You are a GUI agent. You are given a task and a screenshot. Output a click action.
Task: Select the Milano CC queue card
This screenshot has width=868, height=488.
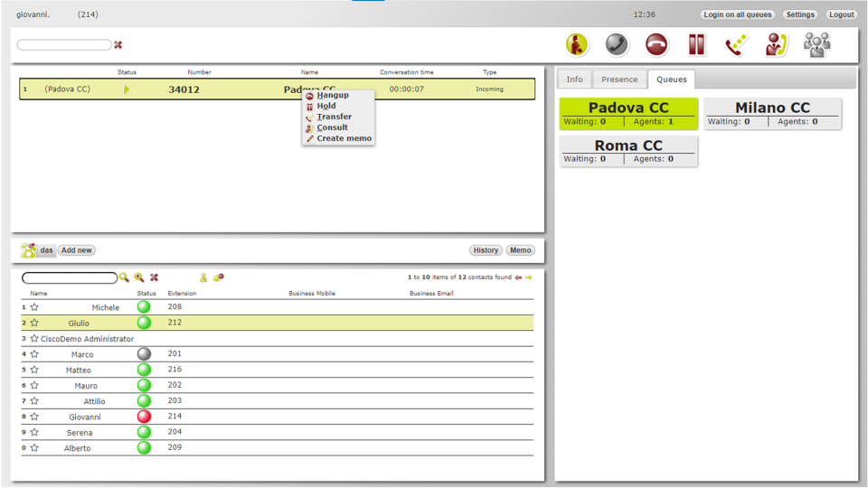pyautogui.click(x=773, y=114)
